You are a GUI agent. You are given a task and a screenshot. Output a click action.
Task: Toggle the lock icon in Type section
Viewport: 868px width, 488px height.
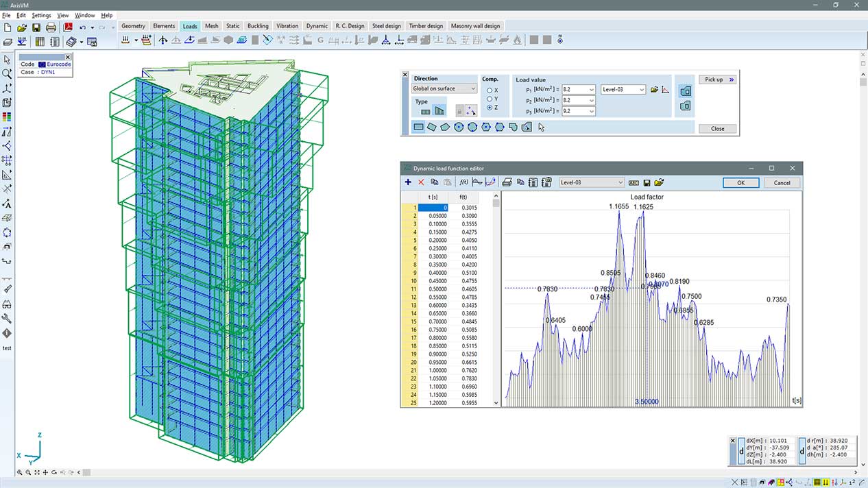click(x=460, y=111)
